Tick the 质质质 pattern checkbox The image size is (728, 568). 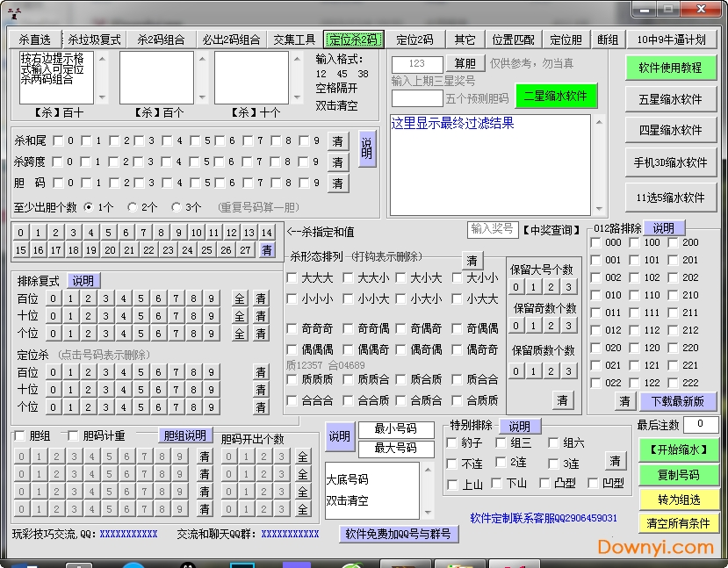tap(292, 379)
